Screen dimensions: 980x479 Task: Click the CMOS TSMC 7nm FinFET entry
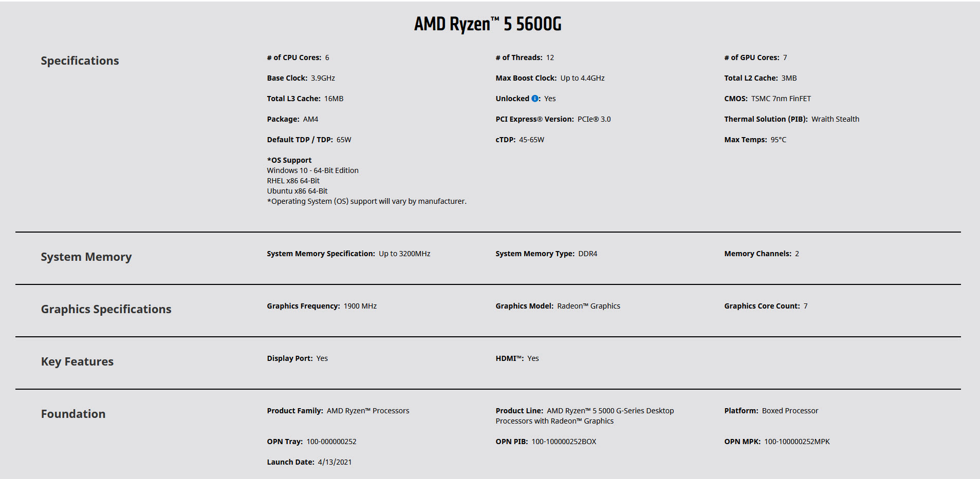[767, 99]
